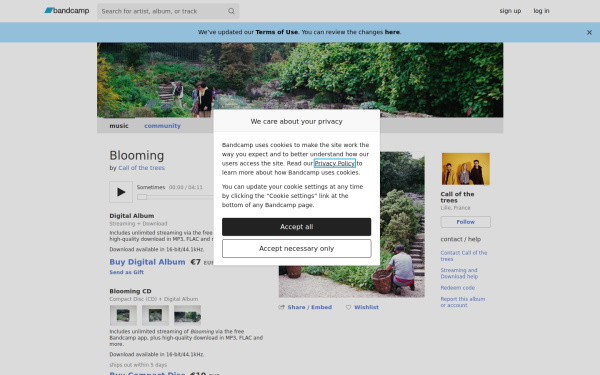This screenshot has height=375, width=600.
Task: Click the 'We care about your privacy' heading
Action: point(297,121)
